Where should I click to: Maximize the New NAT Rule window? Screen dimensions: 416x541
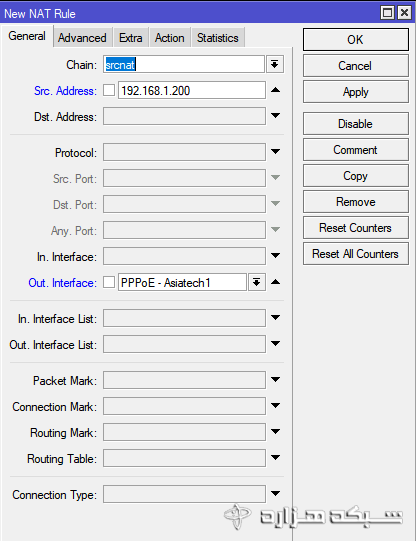coord(388,13)
